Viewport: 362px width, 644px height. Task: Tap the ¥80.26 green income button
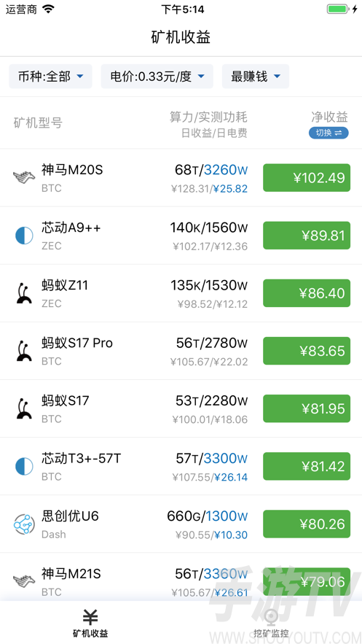point(307,524)
